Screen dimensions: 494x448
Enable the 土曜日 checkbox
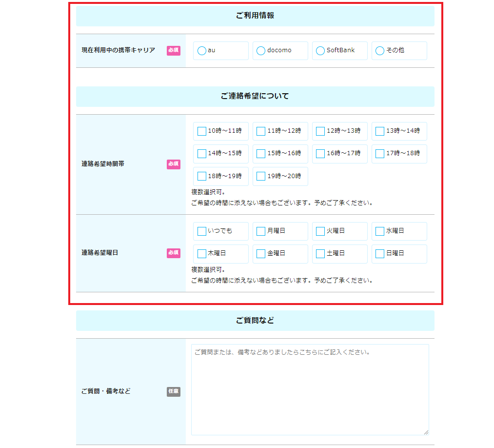[x=320, y=254]
